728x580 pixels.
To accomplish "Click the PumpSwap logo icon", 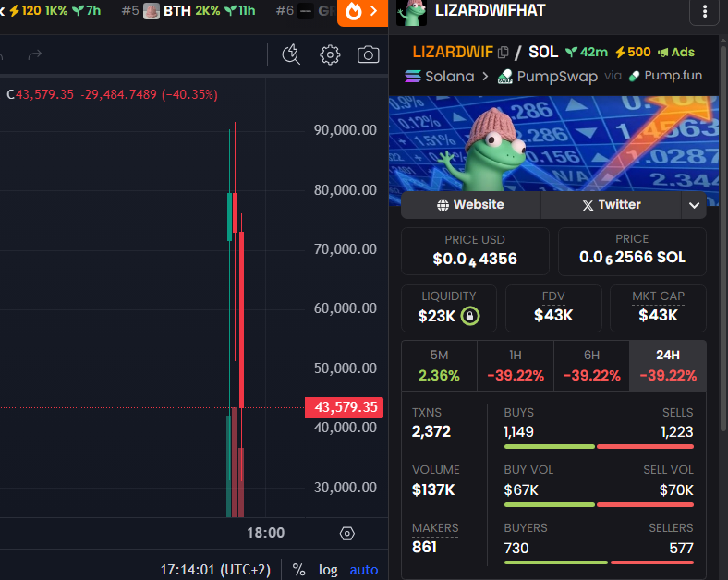I will click(505, 76).
